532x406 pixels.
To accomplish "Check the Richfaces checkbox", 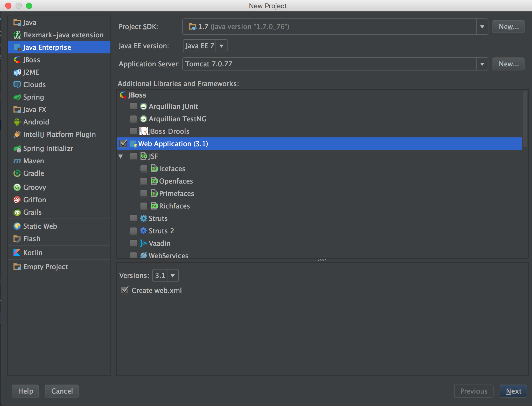I will (x=144, y=206).
